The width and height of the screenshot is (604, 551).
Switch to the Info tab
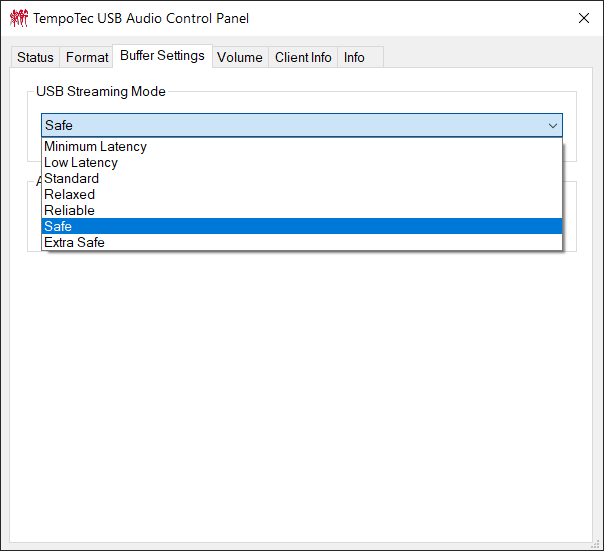[354, 58]
